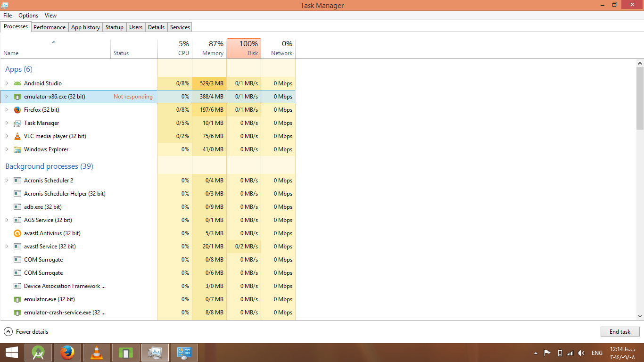
Task: Expand the Acronis Scheduler 2 group
Action: point(7,181)
